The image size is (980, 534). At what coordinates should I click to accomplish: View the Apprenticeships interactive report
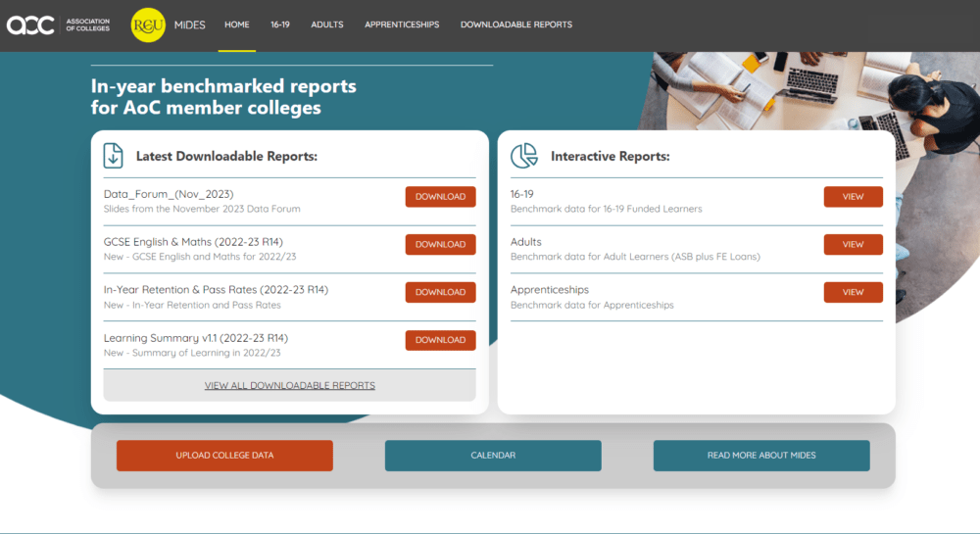click(853, 292)
